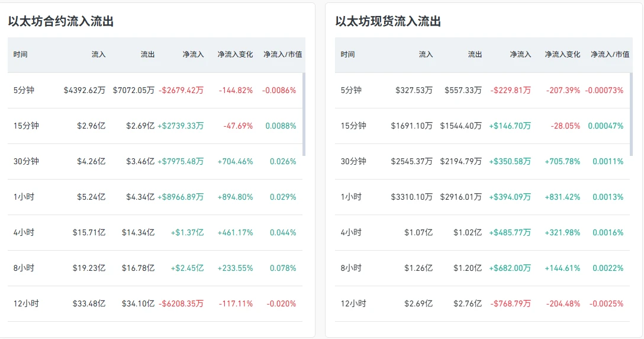
Task: Click the 0.00047% ratio value
Action: (606, 126)
